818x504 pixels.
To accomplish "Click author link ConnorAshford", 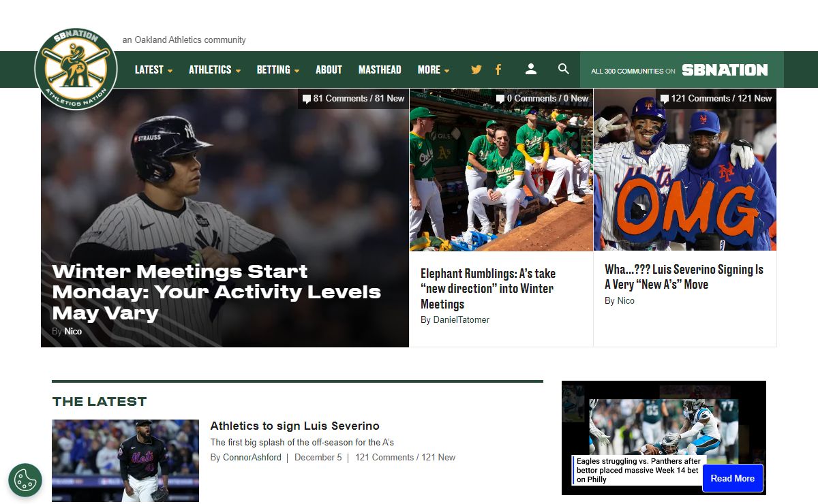I will coord(252,458).
